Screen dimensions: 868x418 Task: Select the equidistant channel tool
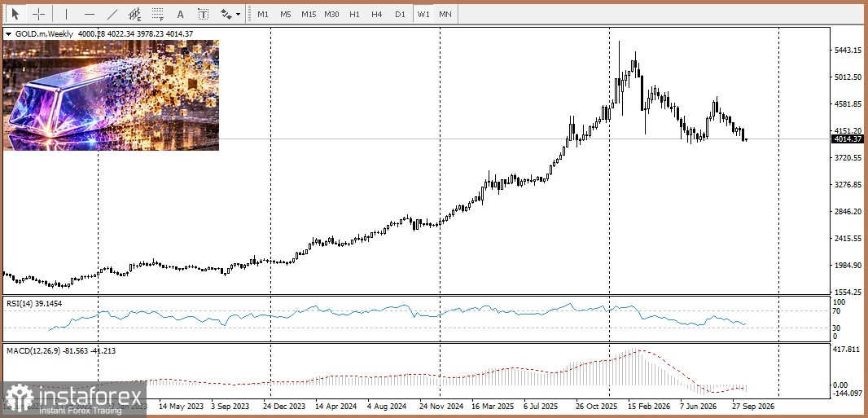click(x=134, y=15)
